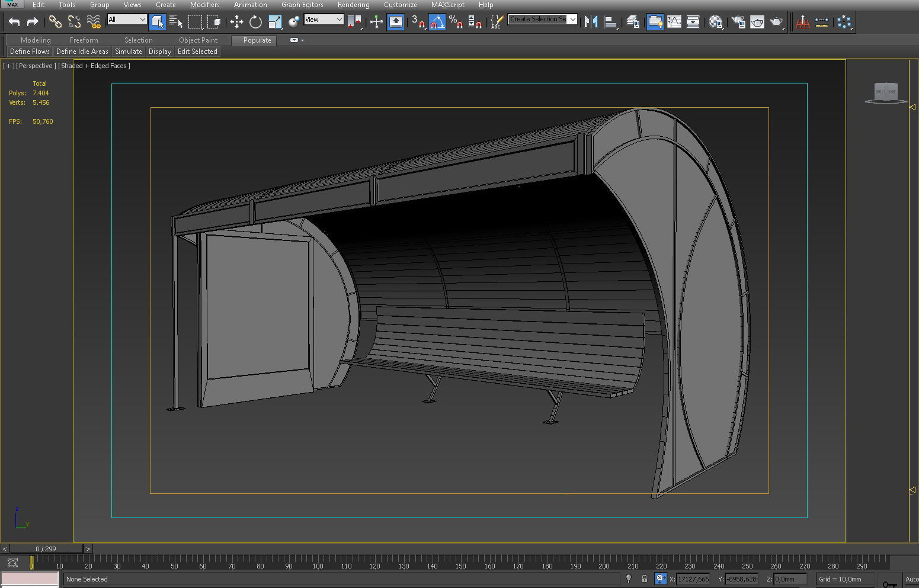
Task: Open the Animation menu
Action: coord(251,5)
